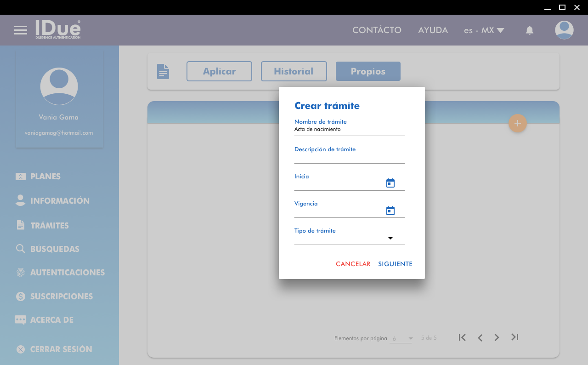The image size is (588, 365).
Task: Open the es - MX language dropdown
Action: pyautogui.click(x=484, y=30)
